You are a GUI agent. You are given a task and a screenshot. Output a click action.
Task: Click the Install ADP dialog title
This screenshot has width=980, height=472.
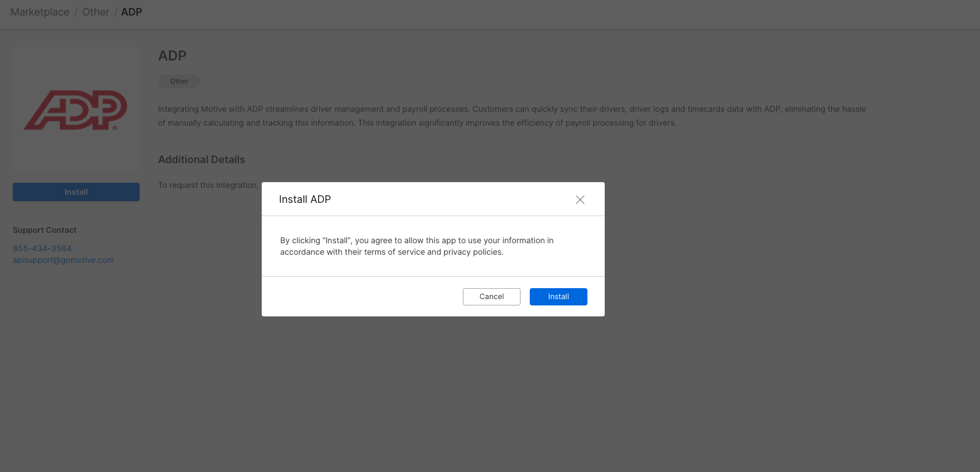(x=305, y=199)
